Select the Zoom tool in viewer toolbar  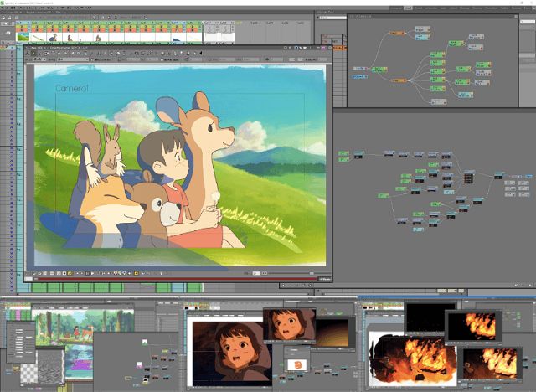pos(182,53)
